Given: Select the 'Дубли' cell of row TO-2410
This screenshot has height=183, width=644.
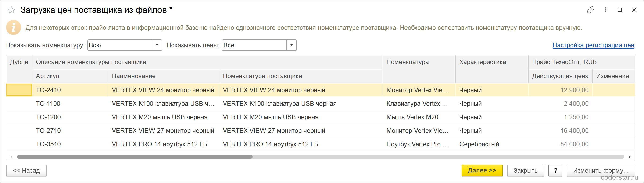Looking at the screenshot, I should 19,90.
